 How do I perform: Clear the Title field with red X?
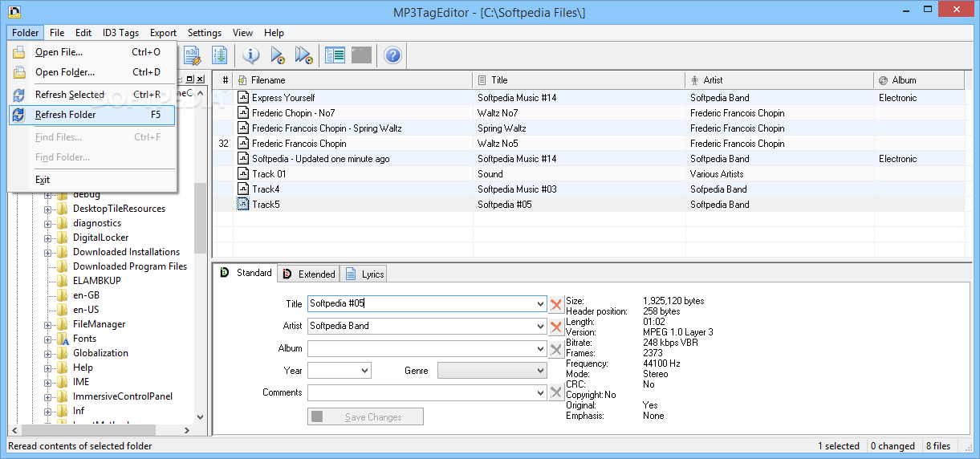click(x=556, y=304)
